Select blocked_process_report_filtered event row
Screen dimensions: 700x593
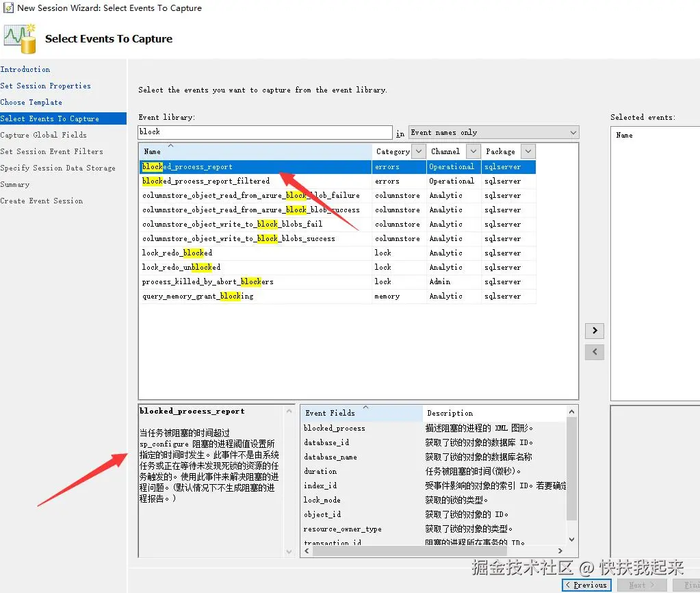click(x=337, y=181)
